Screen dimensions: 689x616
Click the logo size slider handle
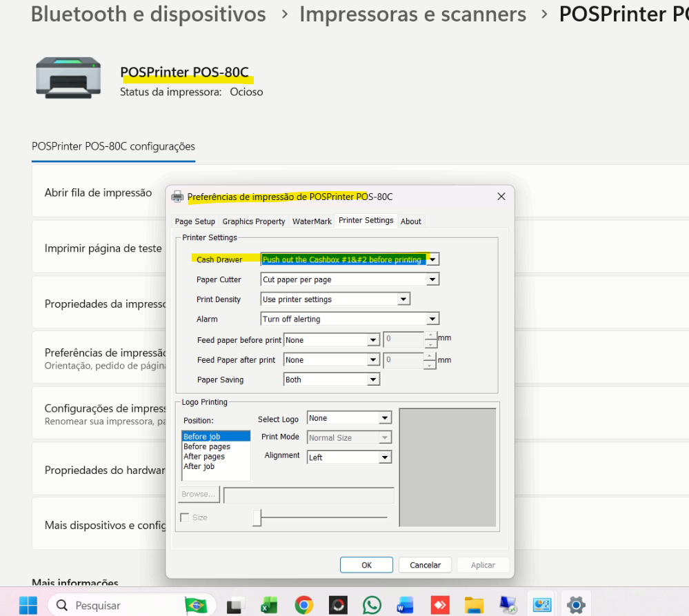(257, 517)
